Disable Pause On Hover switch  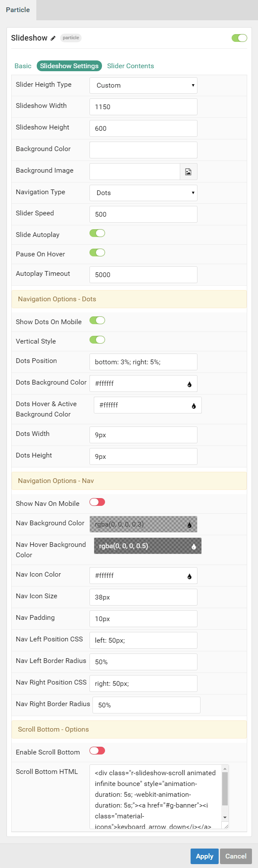[97, 253]
